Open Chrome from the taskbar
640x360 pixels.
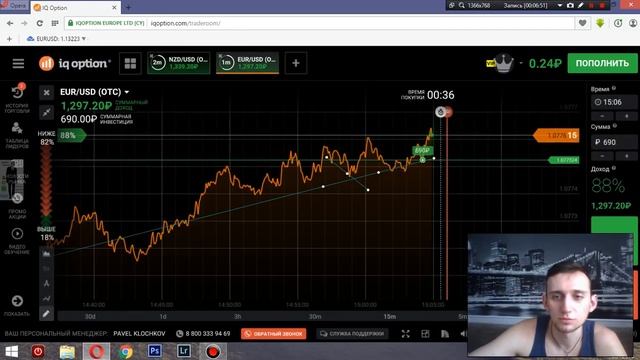tap(126, 351)
